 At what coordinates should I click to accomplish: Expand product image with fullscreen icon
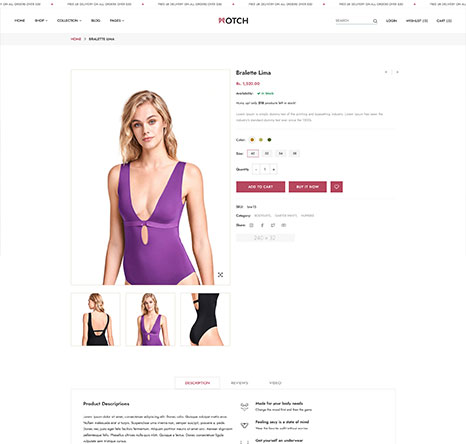(x=220, y=275)
